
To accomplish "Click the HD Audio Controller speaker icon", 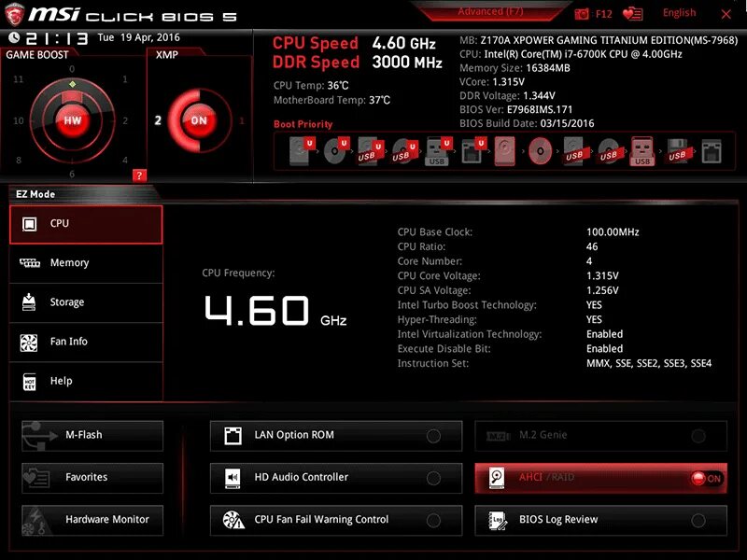I will [233, 478].
